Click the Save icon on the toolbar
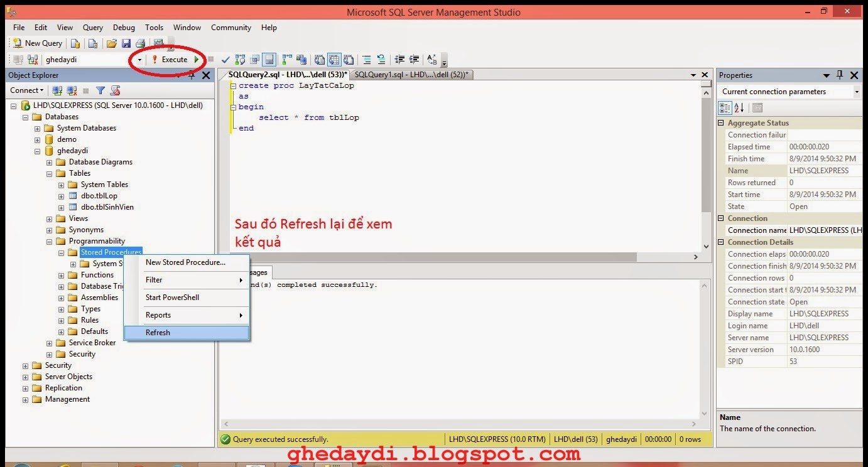This screenshot has width=868, height=467. click(x=127, y=43)
